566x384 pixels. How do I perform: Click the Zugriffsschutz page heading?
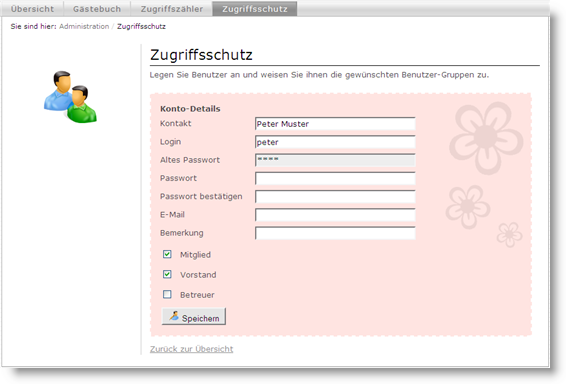(201, 55)
